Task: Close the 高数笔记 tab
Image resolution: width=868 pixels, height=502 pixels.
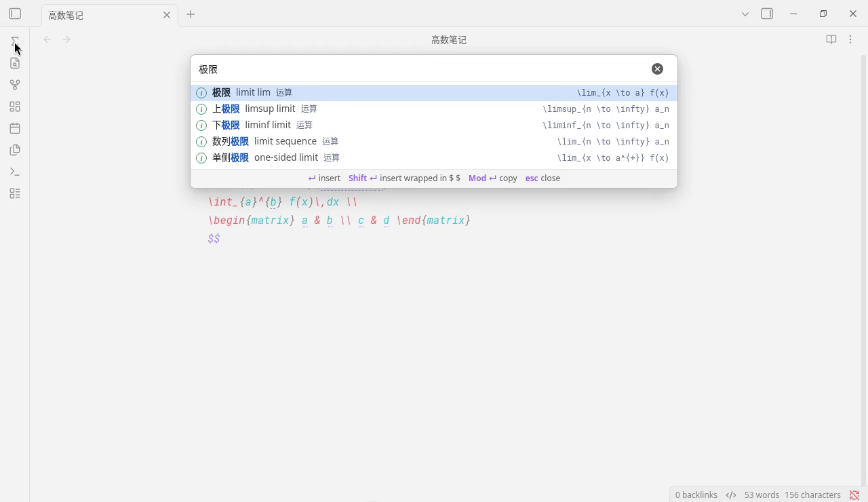Action: click(x=167, y=15)
